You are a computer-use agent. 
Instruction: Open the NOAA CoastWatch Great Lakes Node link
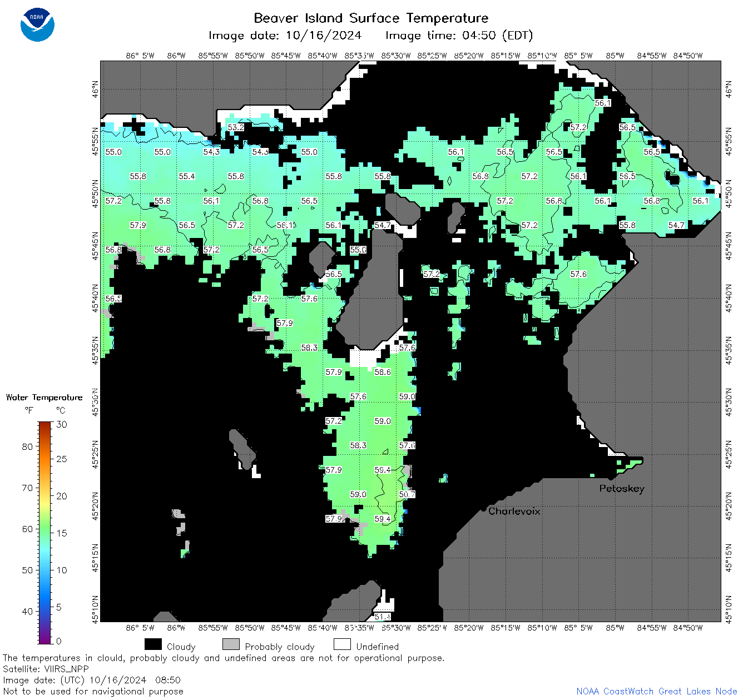click(657, 691)
